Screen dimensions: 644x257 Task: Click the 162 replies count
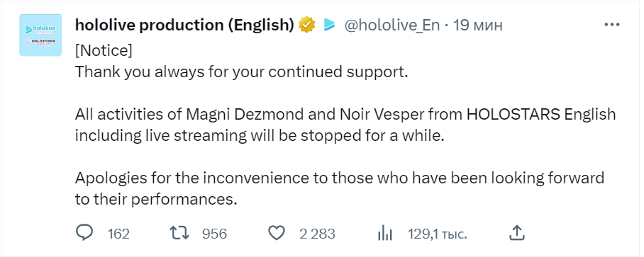click(118, 234)
